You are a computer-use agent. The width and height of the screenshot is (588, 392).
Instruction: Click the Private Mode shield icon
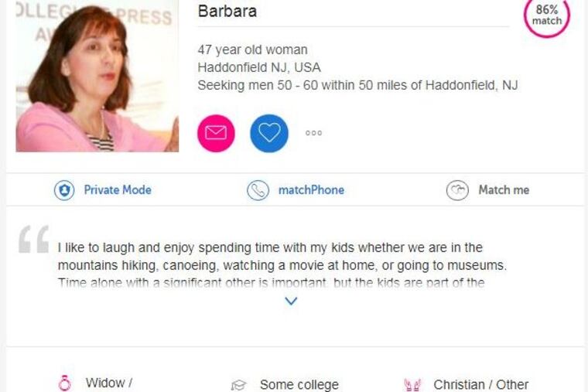pos(64,190)
